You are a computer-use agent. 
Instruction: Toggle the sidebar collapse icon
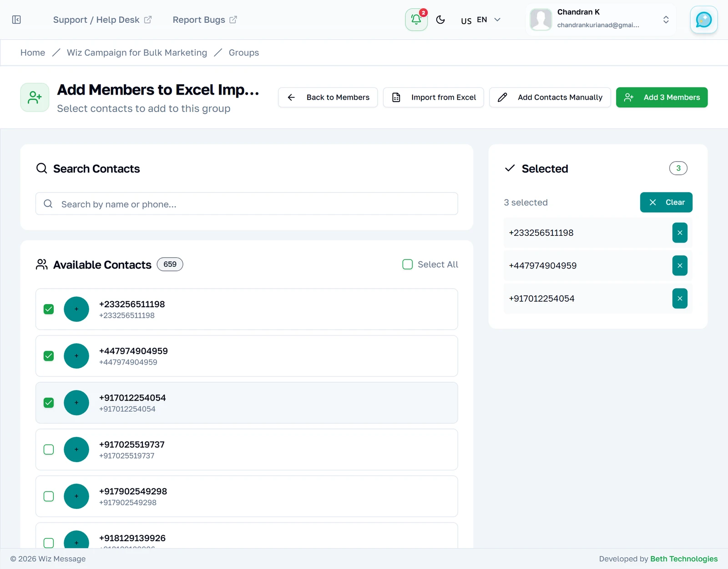[x=16, y=20]
